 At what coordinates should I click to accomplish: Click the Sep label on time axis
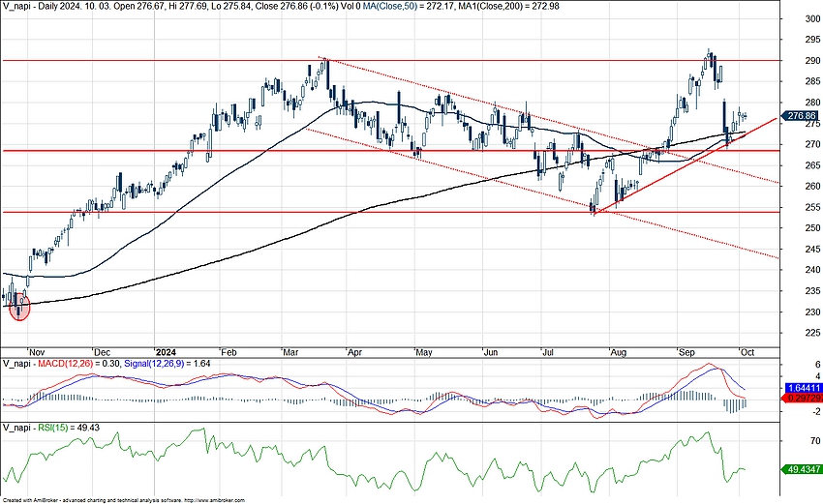[686, 352]
